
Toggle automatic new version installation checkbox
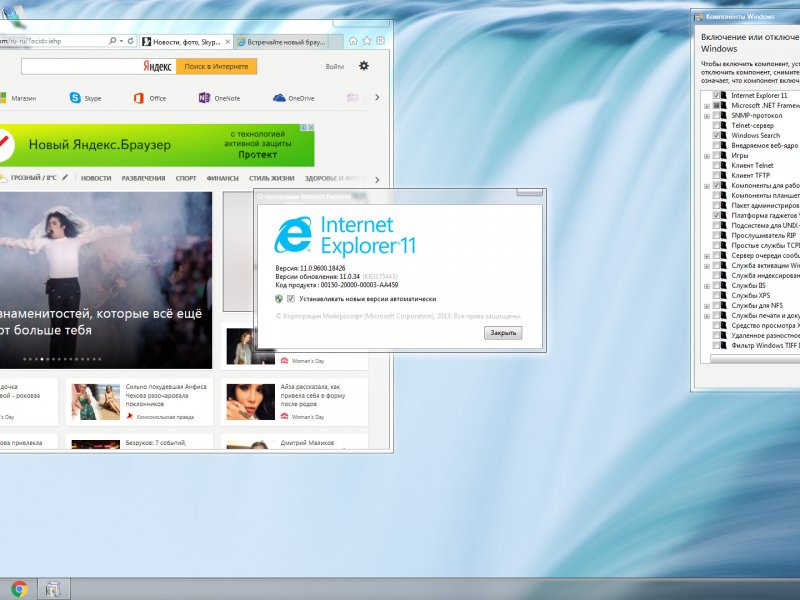point(291,299)
